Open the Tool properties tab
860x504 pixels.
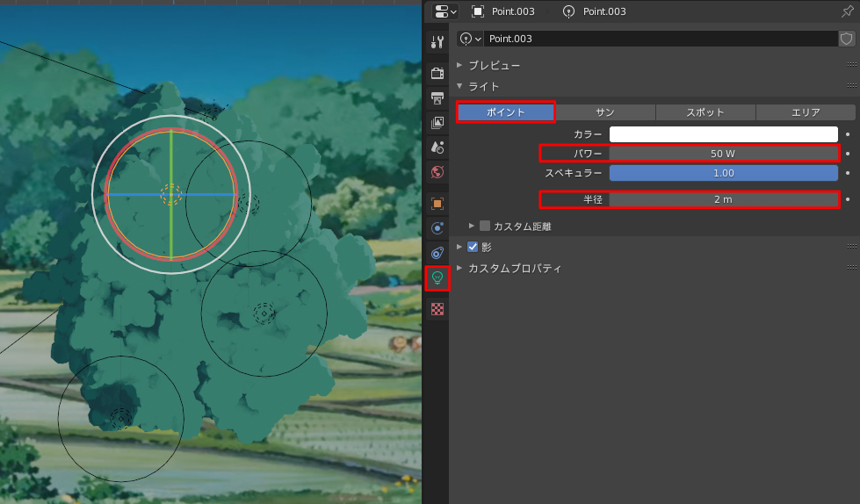tap(437, 41)
